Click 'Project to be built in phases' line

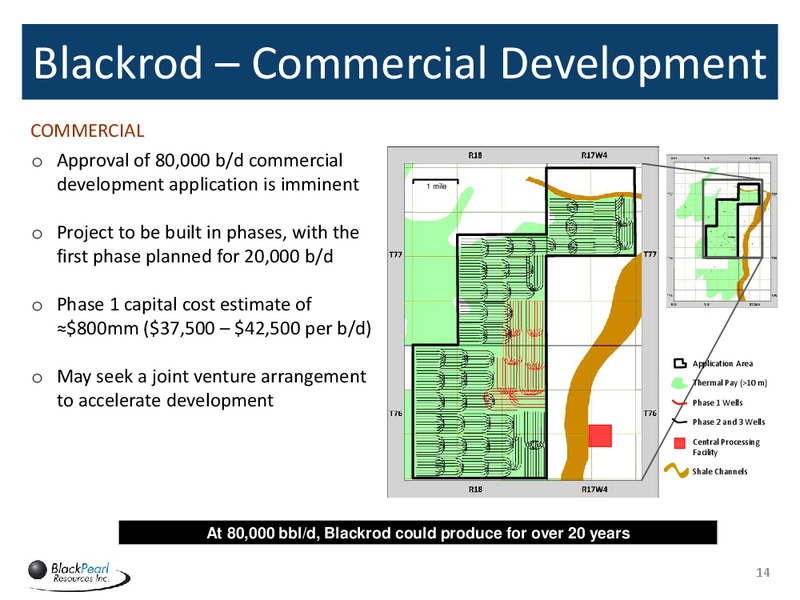pyautogui.click(x=208, y=232)
